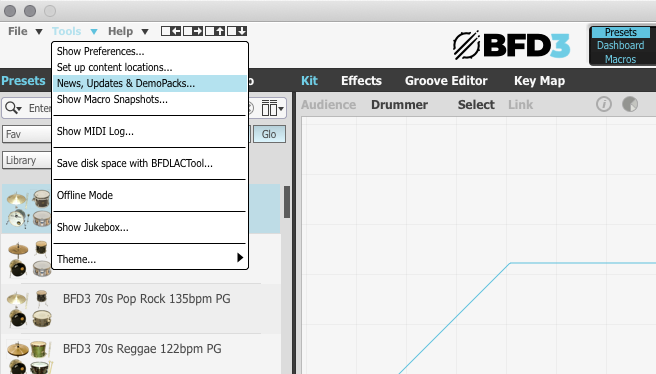656x374 pixels.
Task: Click Macros in the top-right panel
Action: coord(620,59)
